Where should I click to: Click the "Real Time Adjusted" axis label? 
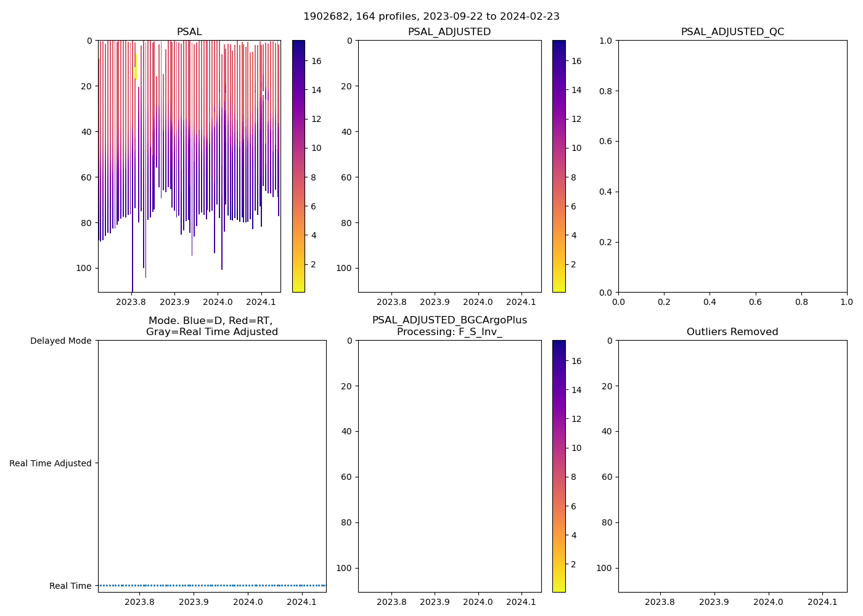tap(51, 463)
